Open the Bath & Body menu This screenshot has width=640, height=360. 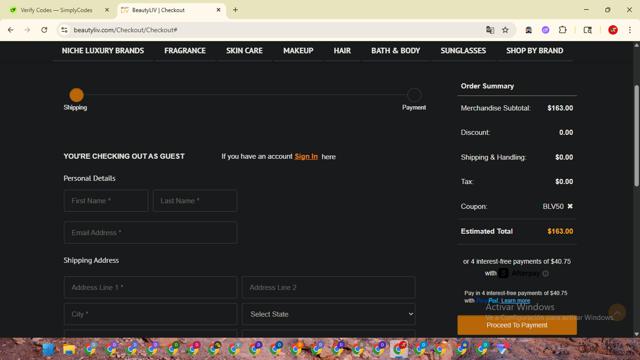pyautogui.click(x=396, y=51)
